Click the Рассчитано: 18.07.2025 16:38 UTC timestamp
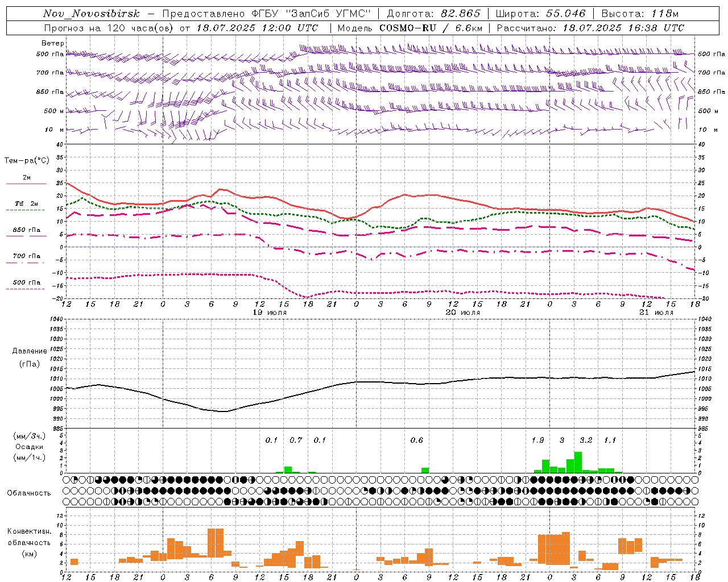This screenshot has height=582, width=728. [590, 28]
